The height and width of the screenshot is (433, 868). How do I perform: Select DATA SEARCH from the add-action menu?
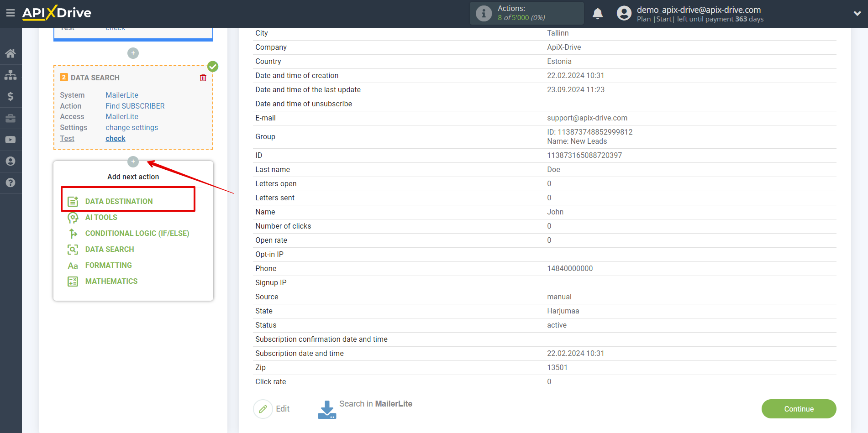point(110,249)
